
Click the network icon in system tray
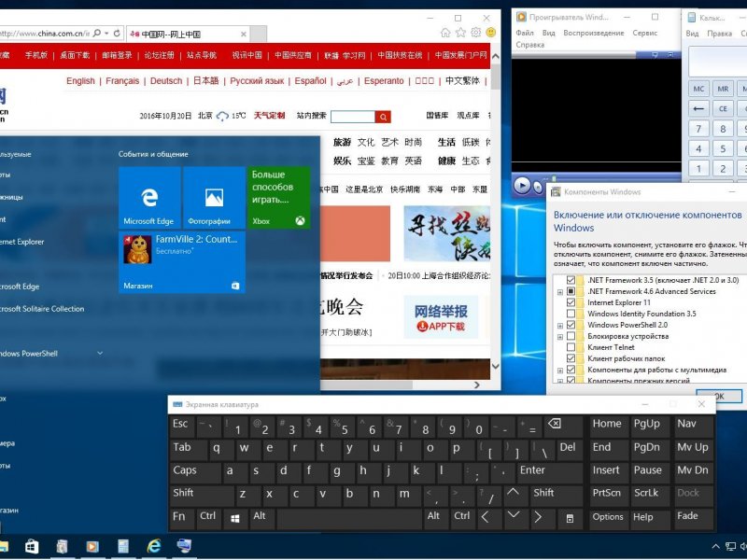730,547
